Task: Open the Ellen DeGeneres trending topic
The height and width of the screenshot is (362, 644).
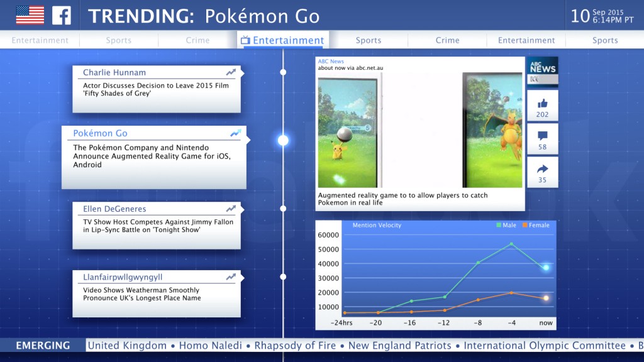Action: tap(114, 209)
